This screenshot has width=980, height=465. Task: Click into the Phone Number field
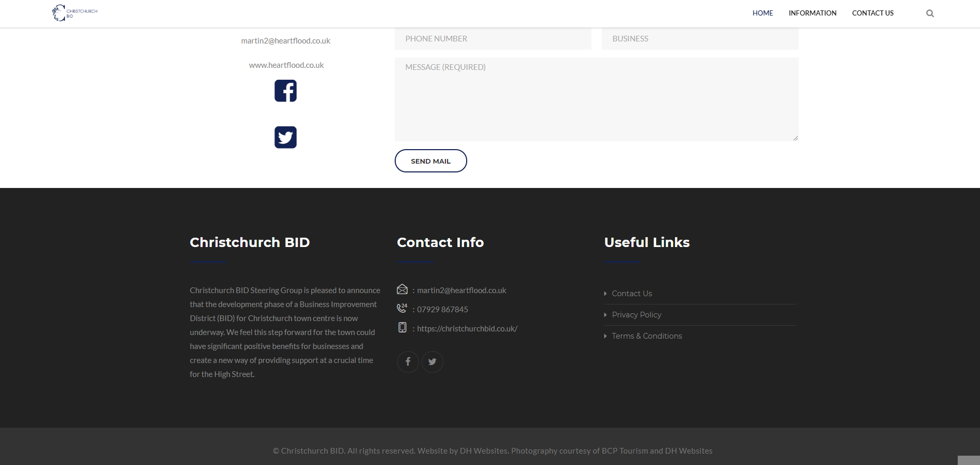493,39
